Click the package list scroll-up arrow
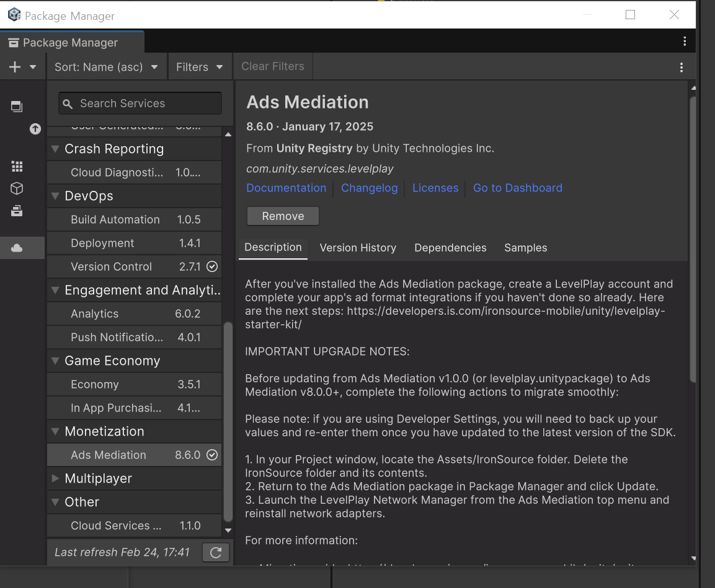 pos(228,134)
